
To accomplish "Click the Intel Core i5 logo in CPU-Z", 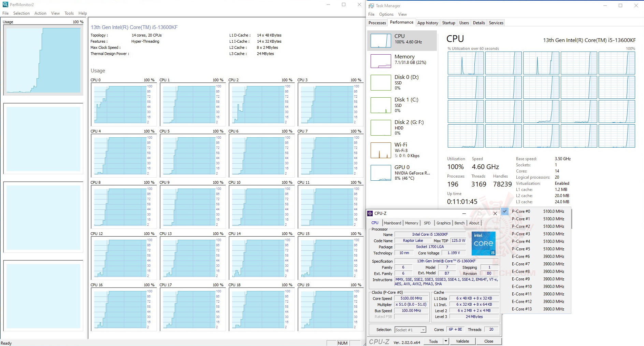I will [483, 244].
